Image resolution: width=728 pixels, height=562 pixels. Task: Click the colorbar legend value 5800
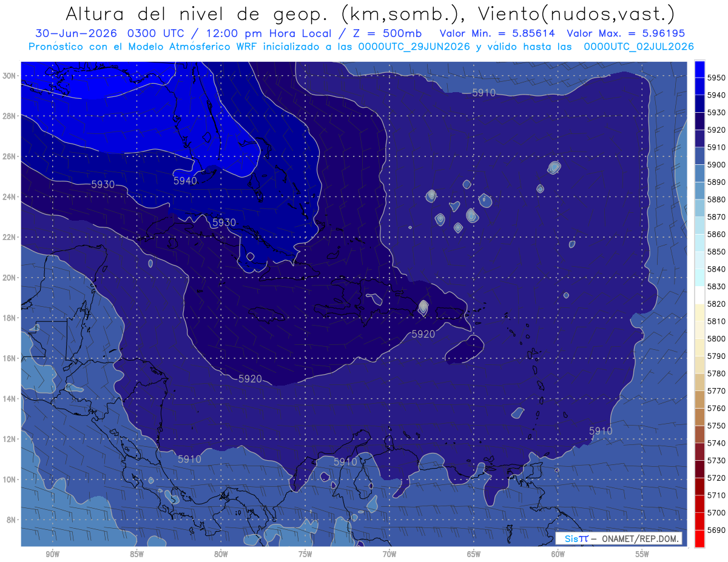pyautogui.click(x=716, y=338)
